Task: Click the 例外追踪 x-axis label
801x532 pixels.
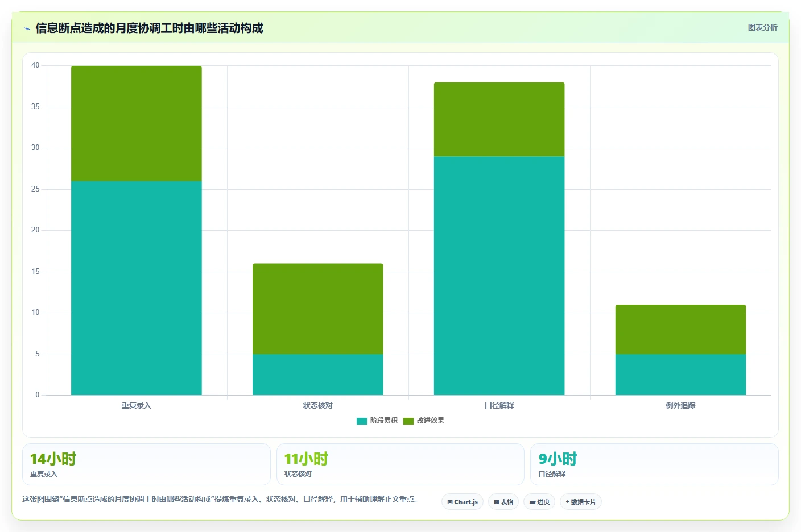Action: point(681,405)
